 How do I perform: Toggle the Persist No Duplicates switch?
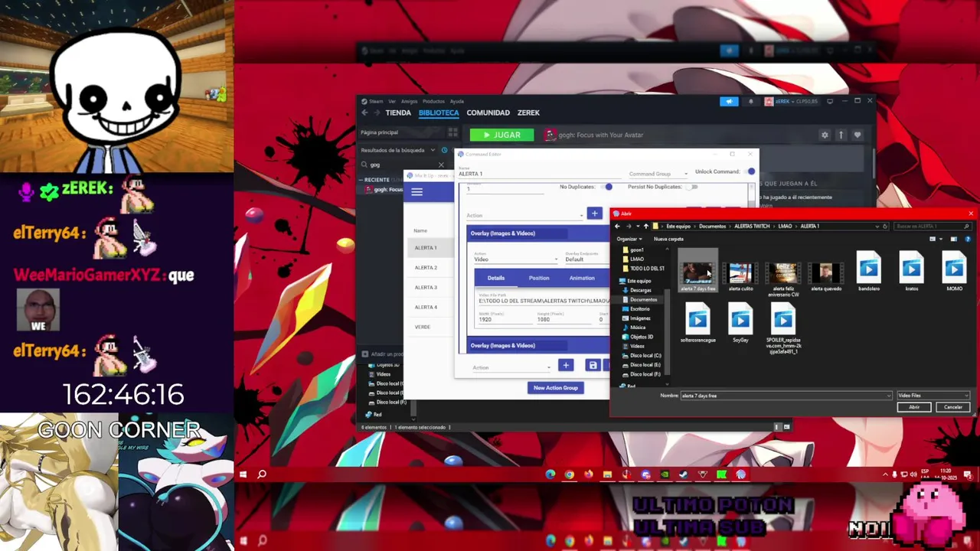coord(692,187)
